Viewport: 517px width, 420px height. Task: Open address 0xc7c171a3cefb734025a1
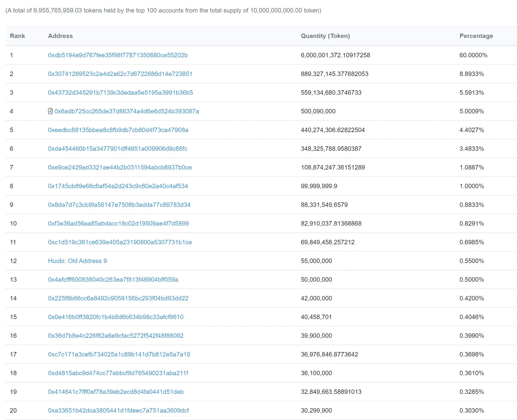[119, 354]
